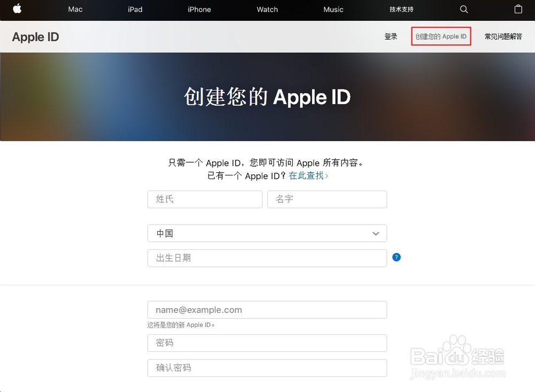Viewport: 535px width, 392px height.
Task: Open the Mac menu item
Action: (x=75, y=10)
